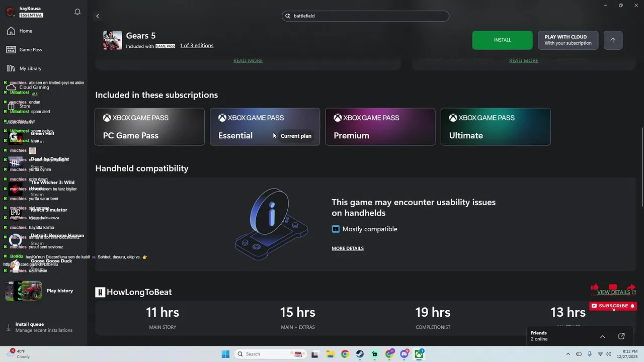Open the taskbar weather widget

coord(18,354)
